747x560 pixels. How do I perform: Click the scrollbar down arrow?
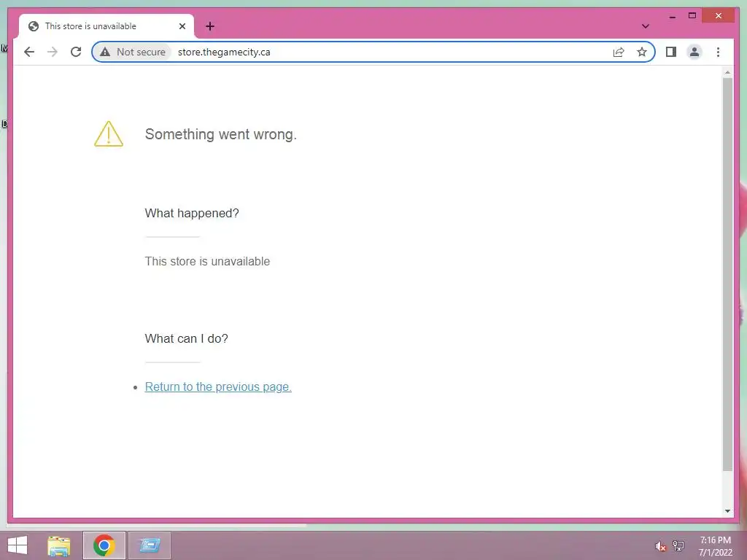point(727,511)
